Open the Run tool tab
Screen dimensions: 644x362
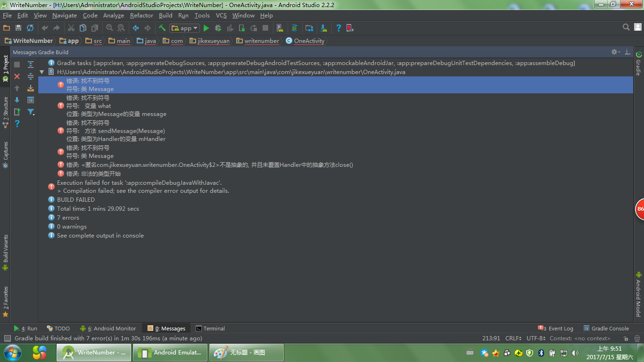[25, 329]
